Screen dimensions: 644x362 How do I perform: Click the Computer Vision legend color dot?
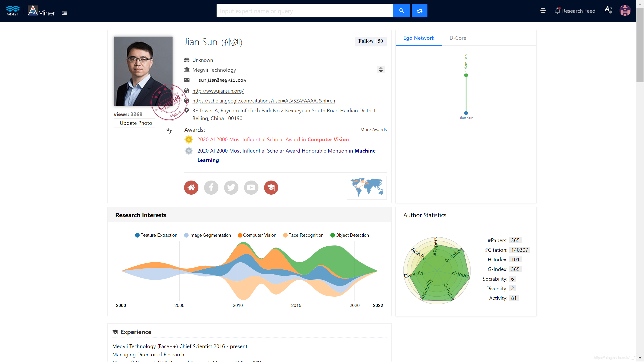(240, 235)
